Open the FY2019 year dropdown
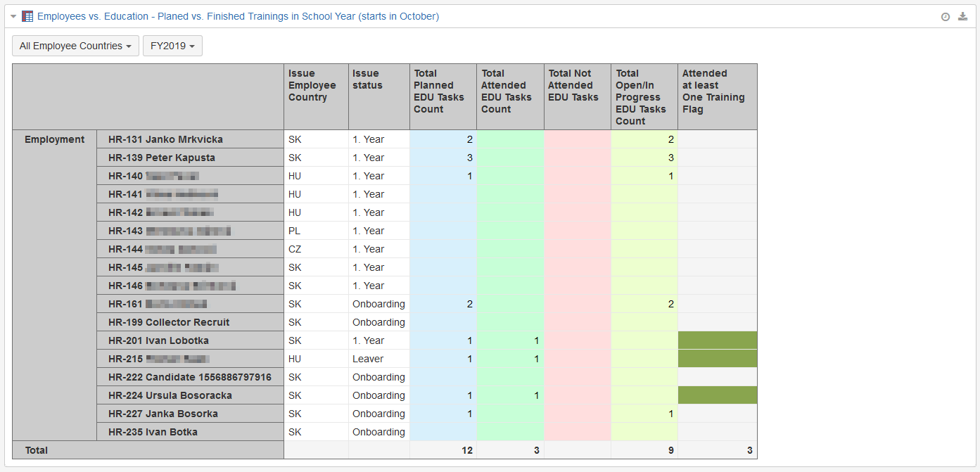This screenshot has width=980, height=472. [172, 46]
